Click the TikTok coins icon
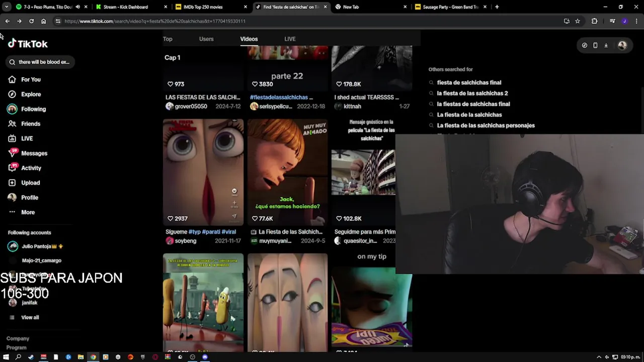Viewport: 644px width, 362px height. pos(584,45)
